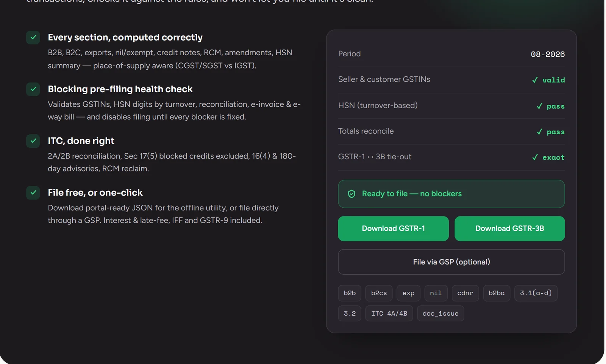Select the 3.1(a-d) tag
Image resolution: width=606 pixels, height=364 pixels.
536,293
